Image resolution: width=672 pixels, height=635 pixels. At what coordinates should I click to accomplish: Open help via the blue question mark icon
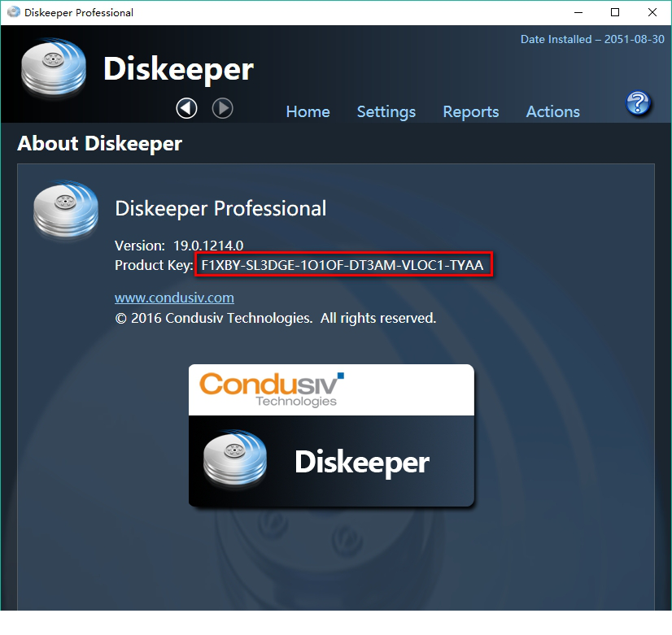(638, 102)
